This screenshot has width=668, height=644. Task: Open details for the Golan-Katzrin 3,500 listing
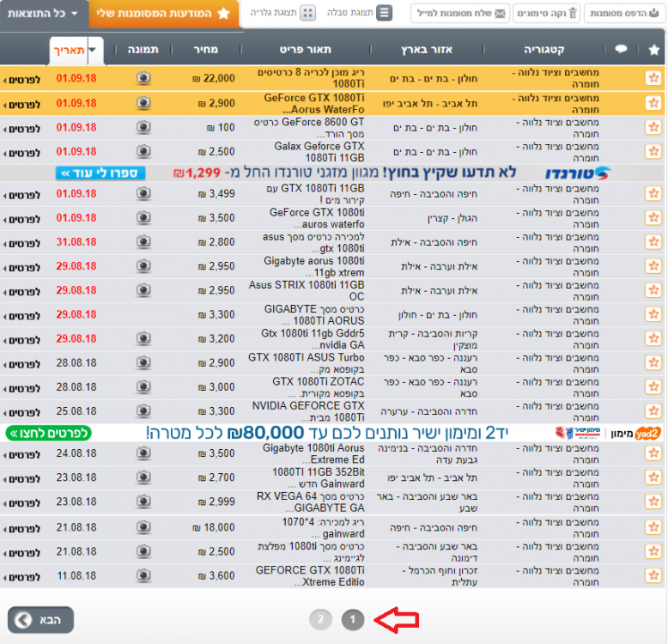[21, 219]
